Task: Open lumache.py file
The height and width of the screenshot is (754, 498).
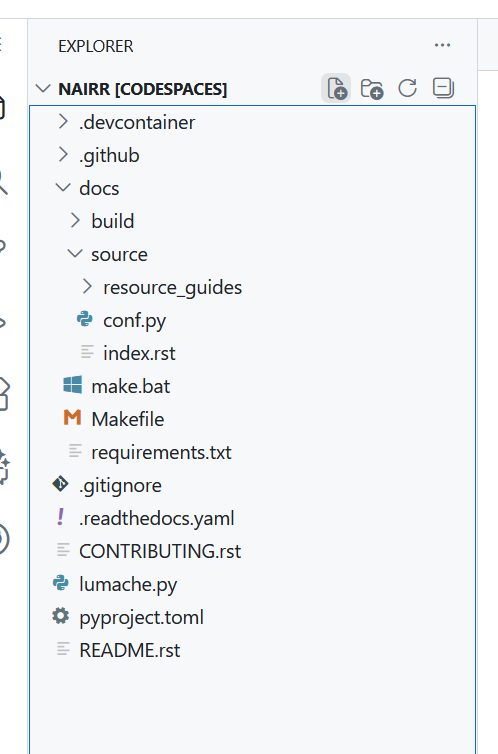Action: [252, 585]
